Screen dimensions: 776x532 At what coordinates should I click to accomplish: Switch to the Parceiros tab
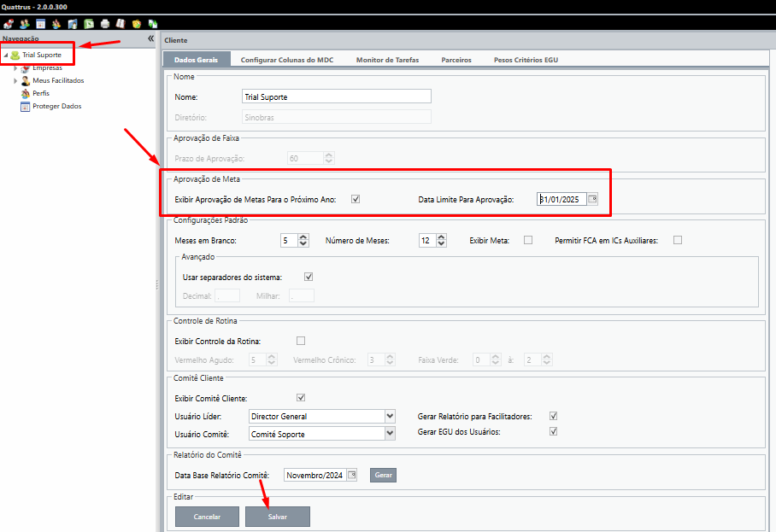tap(456, 60)
